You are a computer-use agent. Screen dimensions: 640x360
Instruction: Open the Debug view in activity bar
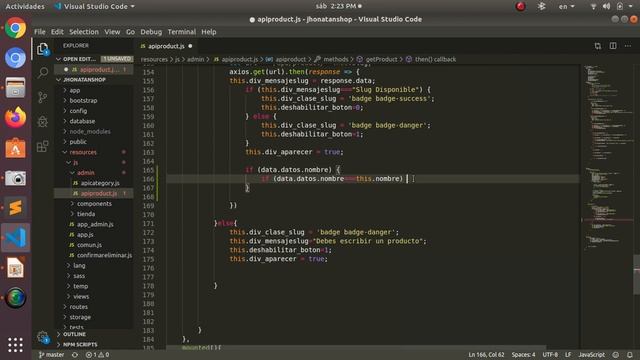(42, 122)
